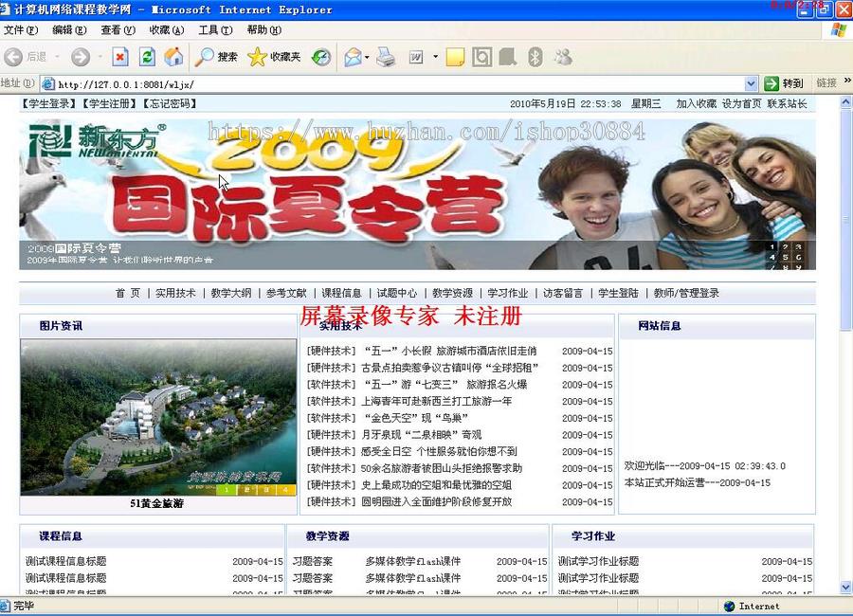Click the 学生注册 link

[109, 103]
